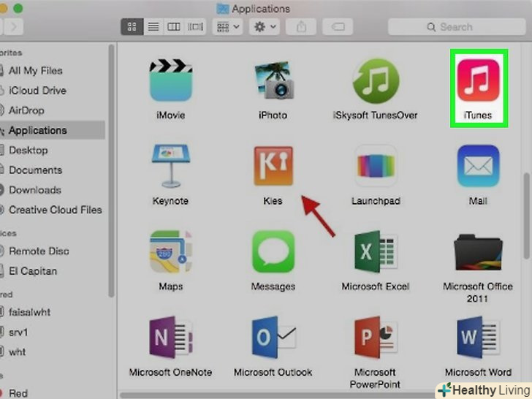
Task: Select the iPhoto application icon
Action: tap(273, 80)
